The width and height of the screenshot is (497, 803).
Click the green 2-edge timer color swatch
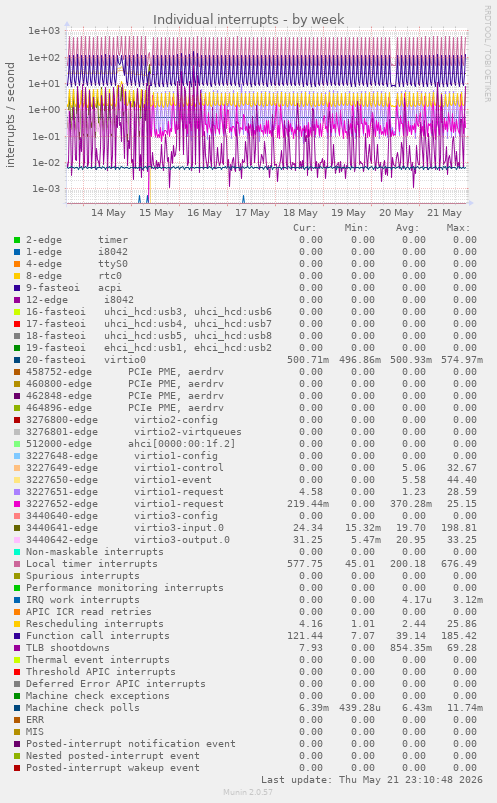(17, 240)
